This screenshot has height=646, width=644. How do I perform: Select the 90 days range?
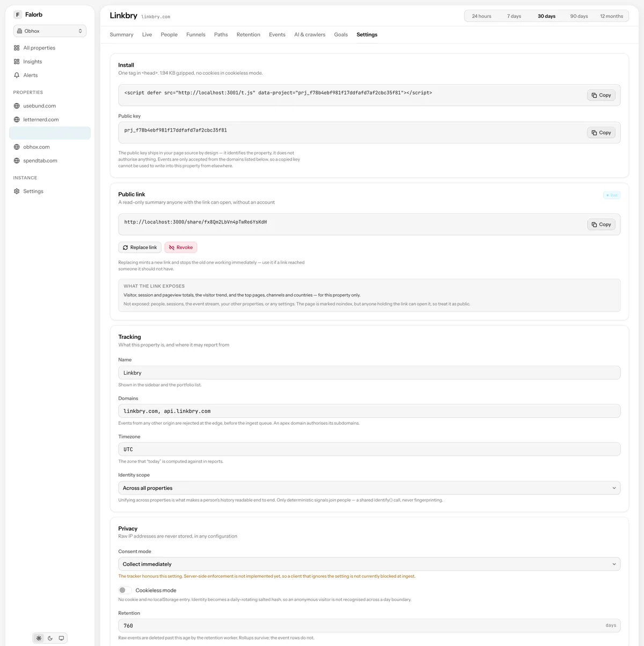[579, 16]
